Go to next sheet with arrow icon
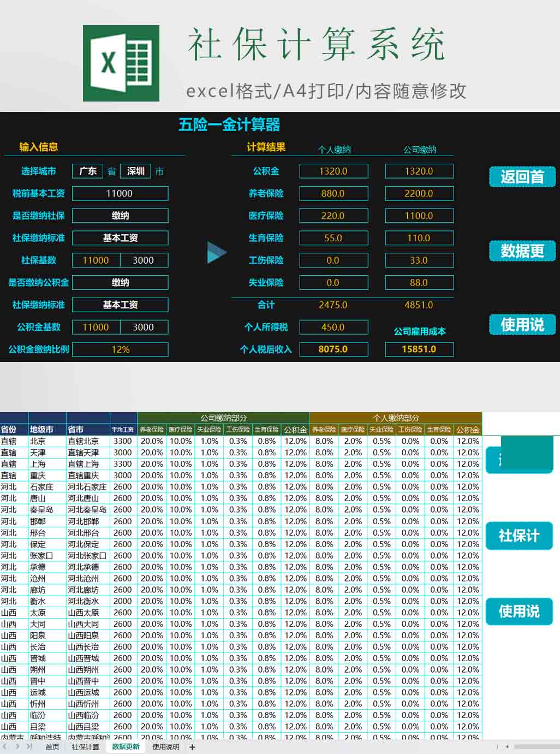This screenshot has width=560, height=754. tap(17, 746)
